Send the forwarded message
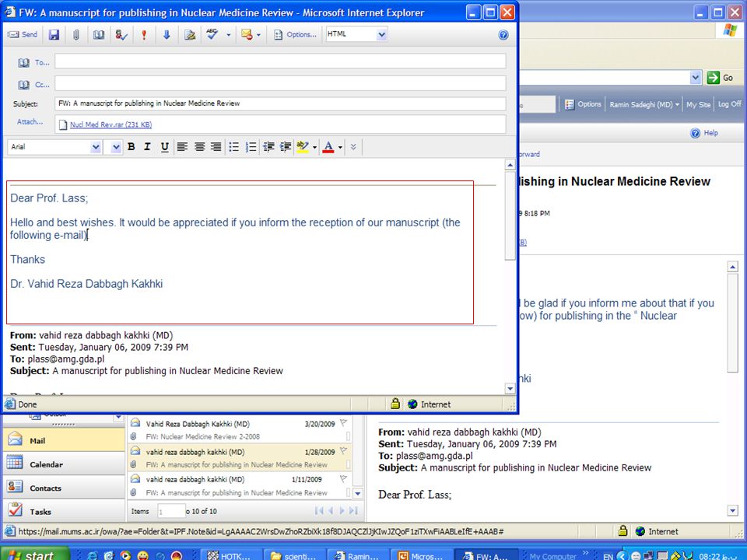The width and height of the screenshot is (747, 560). pos(23,34)
